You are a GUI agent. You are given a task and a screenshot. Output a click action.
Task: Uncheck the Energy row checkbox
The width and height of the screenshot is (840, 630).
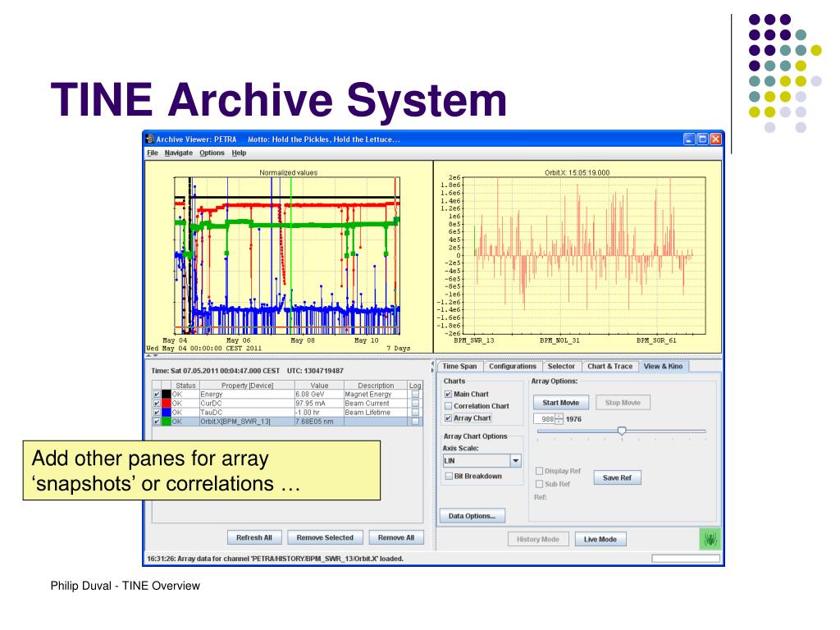[157, 395]
